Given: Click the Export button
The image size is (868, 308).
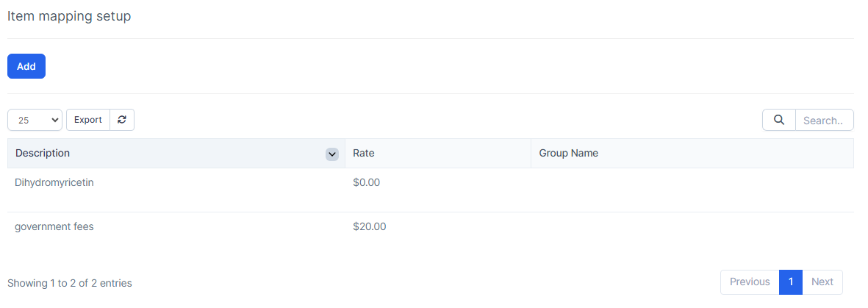Looking at the screenshot, I should [88, 120].
